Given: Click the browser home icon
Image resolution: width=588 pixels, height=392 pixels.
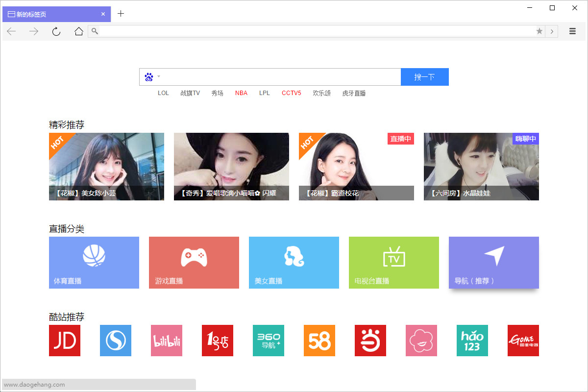Looking at the screenshot, I should click(x=79, y=31).
